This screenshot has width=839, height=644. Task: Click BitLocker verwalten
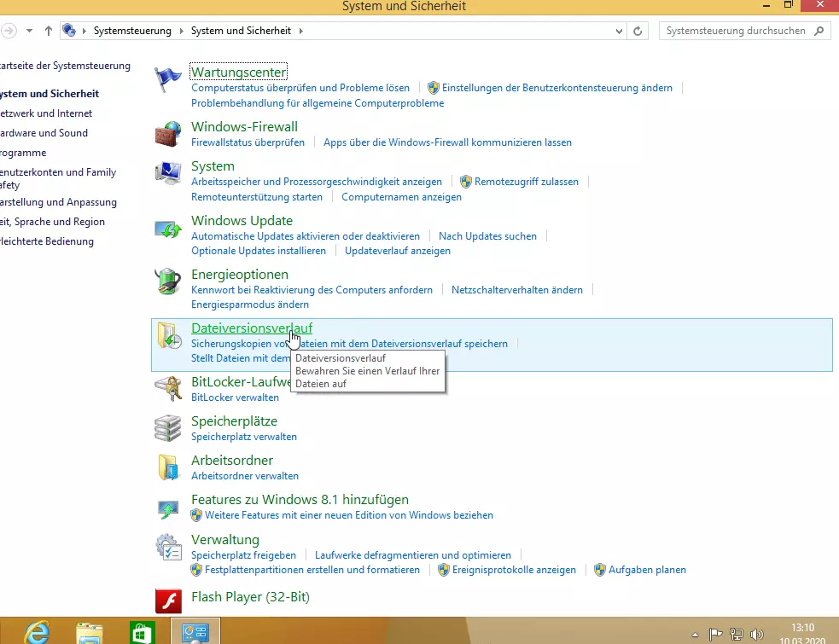click(235, 397)
